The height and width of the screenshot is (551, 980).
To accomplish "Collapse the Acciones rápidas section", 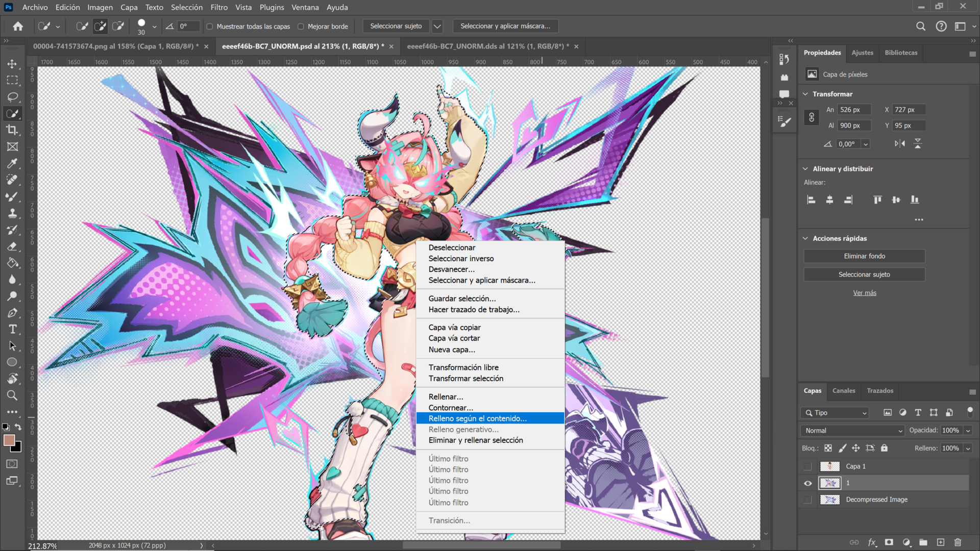I will coord(805,238).
